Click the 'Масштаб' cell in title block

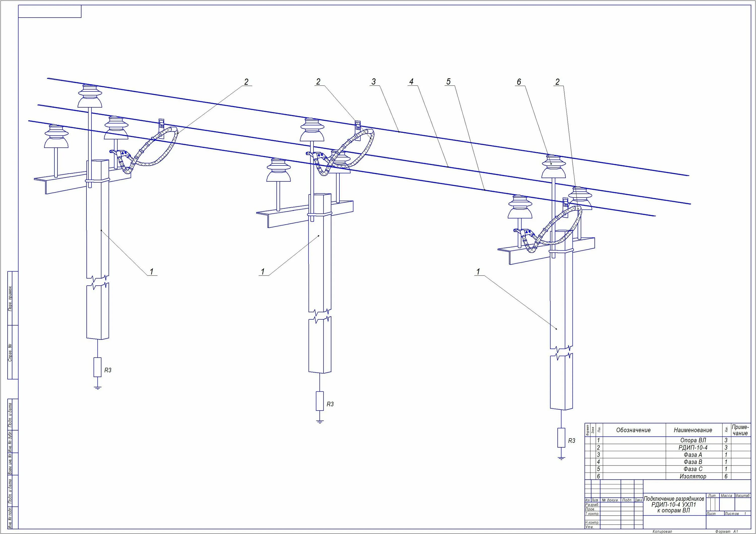tap(742, 496)
